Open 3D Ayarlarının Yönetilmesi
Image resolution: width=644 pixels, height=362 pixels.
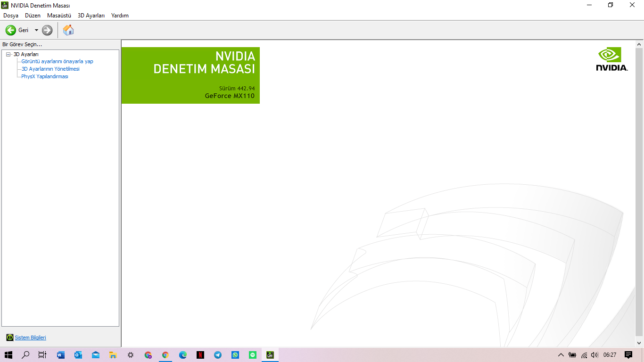point(50,69)
